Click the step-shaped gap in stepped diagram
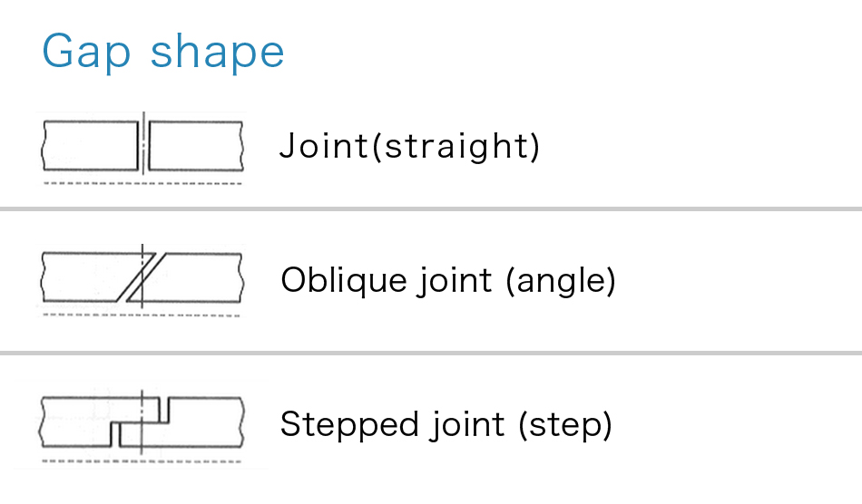Viewport: 862px width, 504px height. 140,422
